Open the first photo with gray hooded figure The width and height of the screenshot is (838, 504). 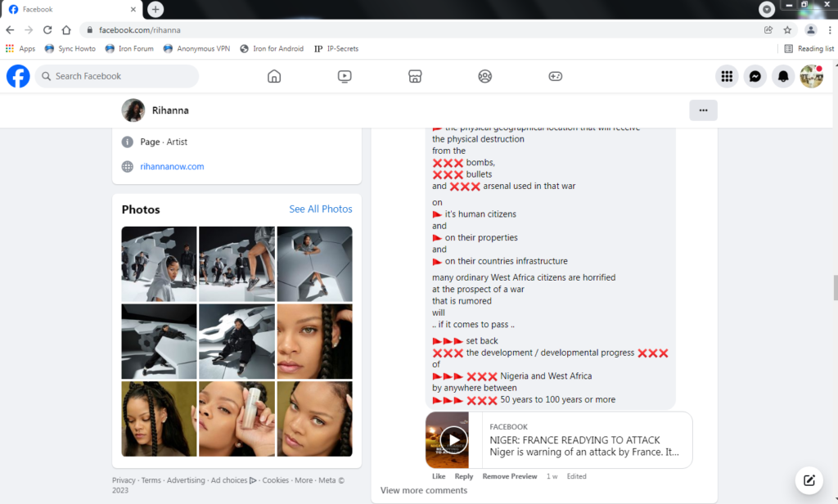pos(160,264)
